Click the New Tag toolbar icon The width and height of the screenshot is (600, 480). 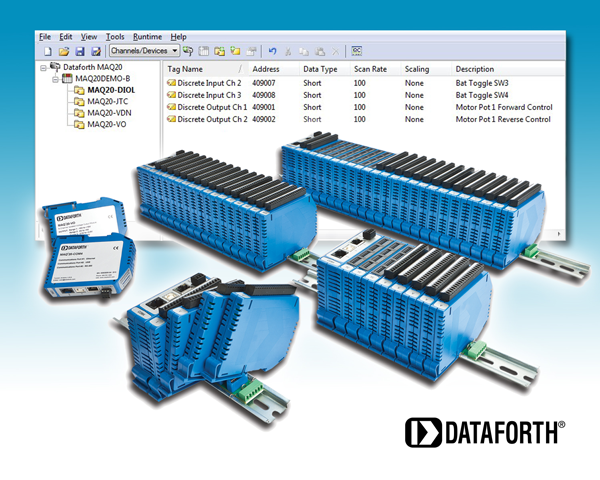pyautogui.click(x=235, y=51)
